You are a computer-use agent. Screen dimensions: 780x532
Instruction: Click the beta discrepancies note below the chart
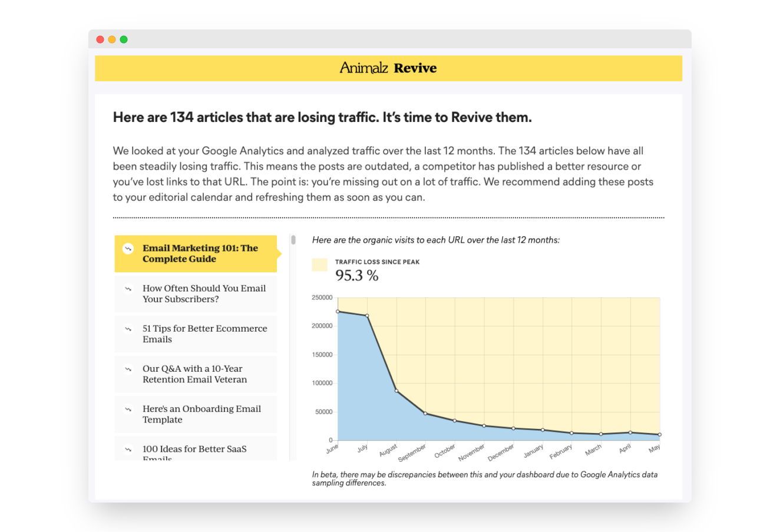tap(485, 478)
